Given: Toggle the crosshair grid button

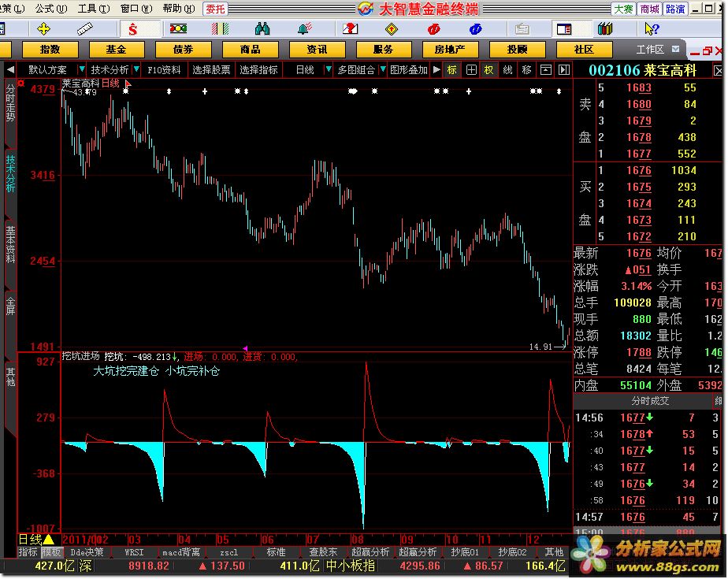Looking at the screenshot, I should [x=471, y=70].
